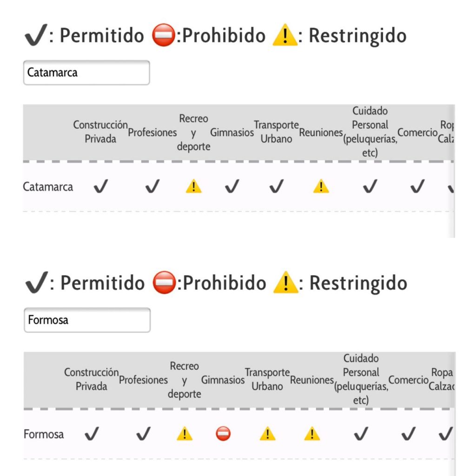Click the Formosa Comercio checkmark

pyautogui.click(x=408, y=434)
